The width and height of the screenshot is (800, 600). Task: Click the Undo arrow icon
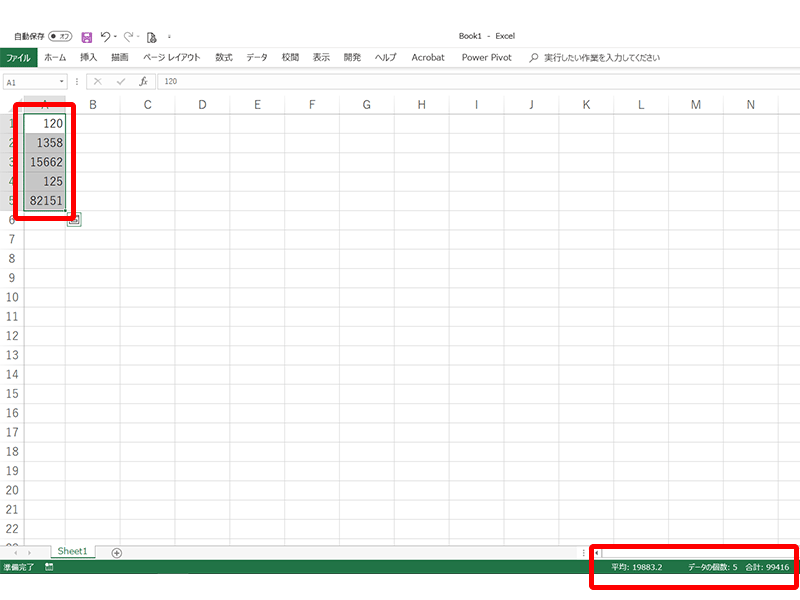105,36
